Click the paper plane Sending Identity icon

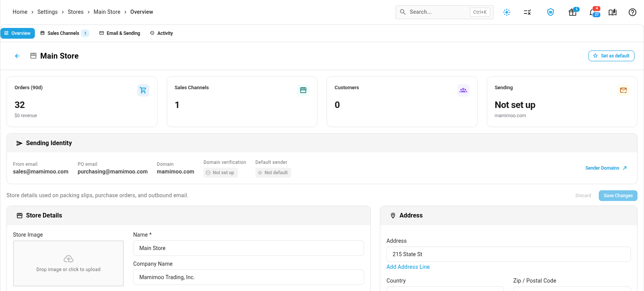click(x=19, y=143)
